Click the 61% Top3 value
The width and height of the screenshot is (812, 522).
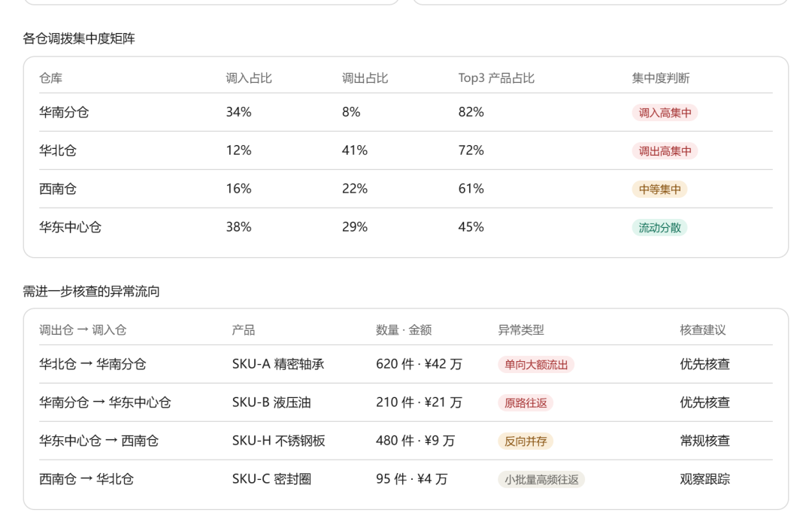pos(471,189)
